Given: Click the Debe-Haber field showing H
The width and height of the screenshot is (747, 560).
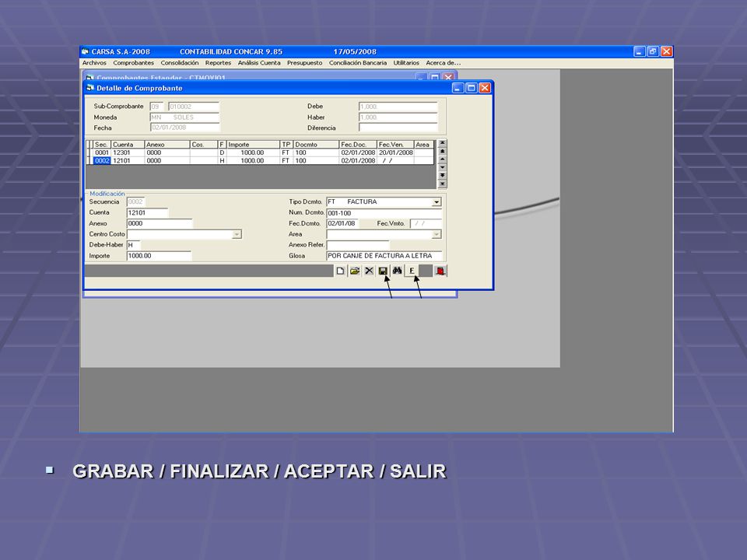Looking at the screenshot, I should (133, 245).
